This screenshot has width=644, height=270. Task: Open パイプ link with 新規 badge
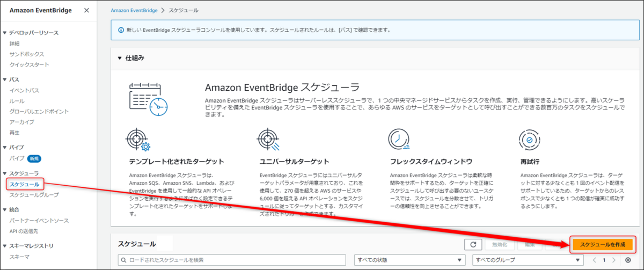pyautogui.click(x=17, y=158)
